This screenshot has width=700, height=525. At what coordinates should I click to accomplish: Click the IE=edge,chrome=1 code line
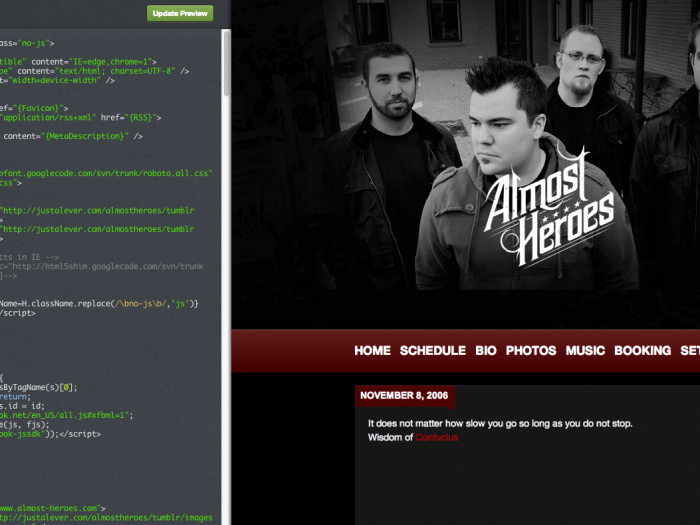click(79, 62)
